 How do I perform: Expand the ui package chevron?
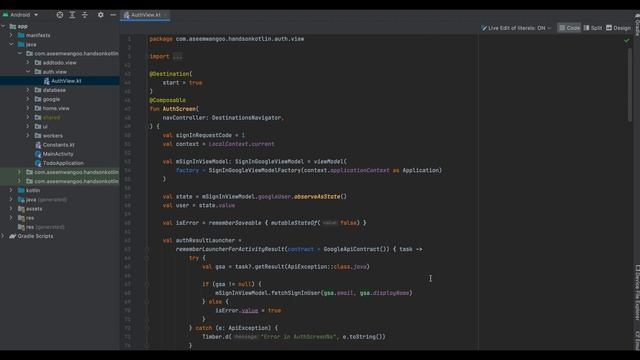pyautogui.click(x=28, y=127)
